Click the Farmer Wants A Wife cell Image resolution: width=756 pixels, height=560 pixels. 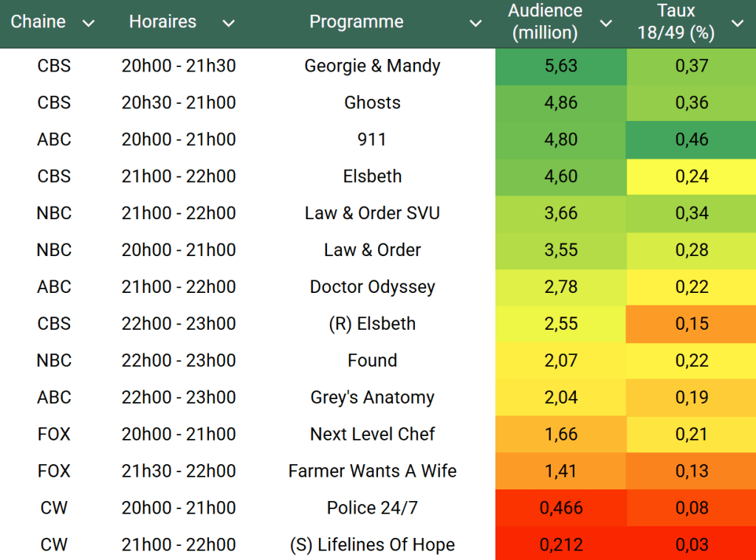tap(372, 471)
